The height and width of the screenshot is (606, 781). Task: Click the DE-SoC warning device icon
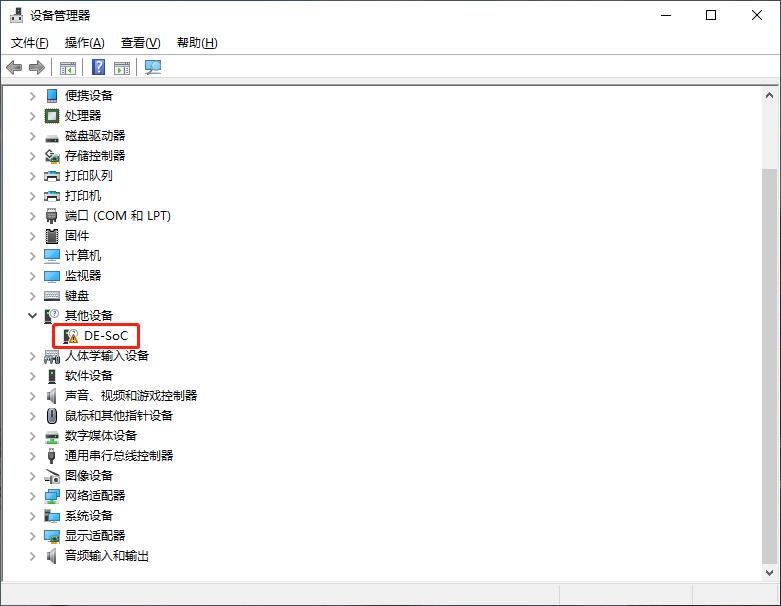coord(71,336)
